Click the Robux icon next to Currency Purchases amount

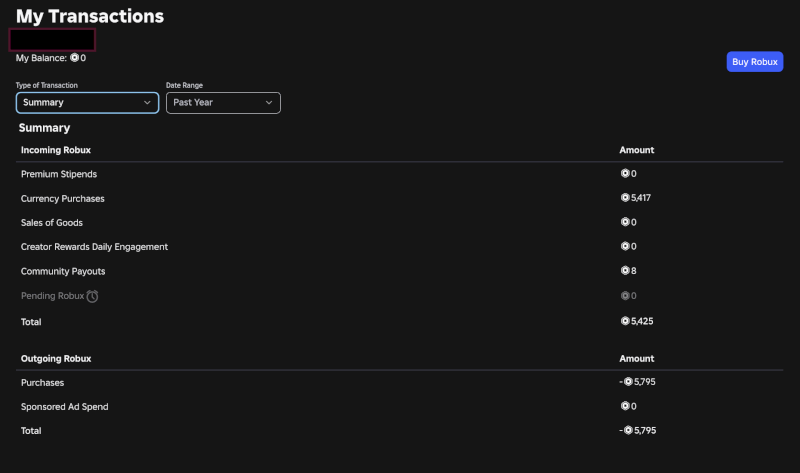coord(625,198)
